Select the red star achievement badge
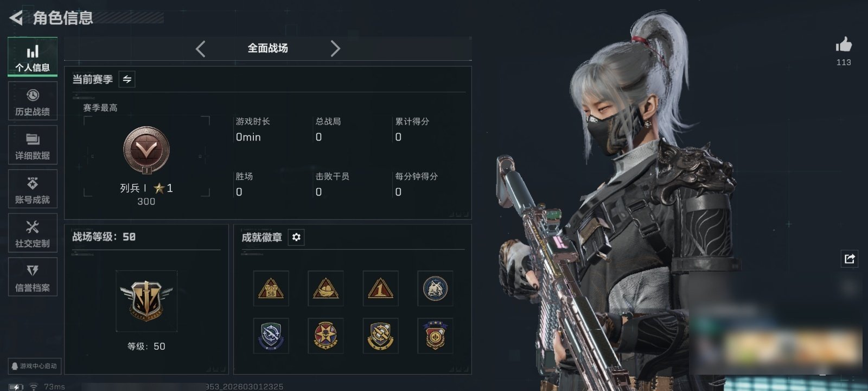 tap(325, 336)
